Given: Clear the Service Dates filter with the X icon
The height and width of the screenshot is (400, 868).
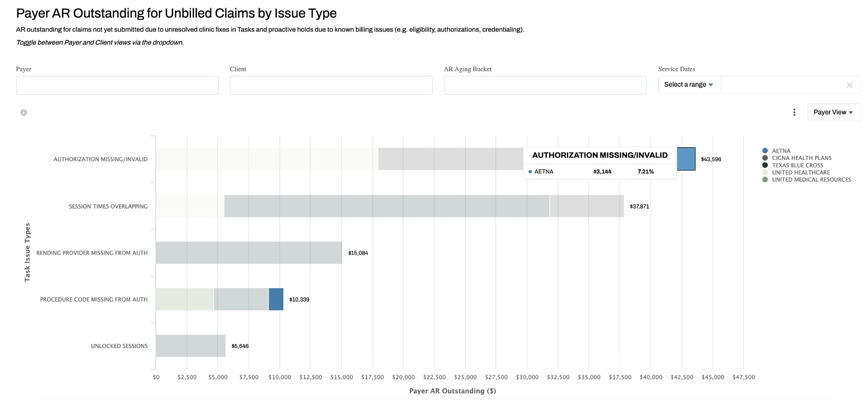Looking at the screenshot, I should pos(849,85).
